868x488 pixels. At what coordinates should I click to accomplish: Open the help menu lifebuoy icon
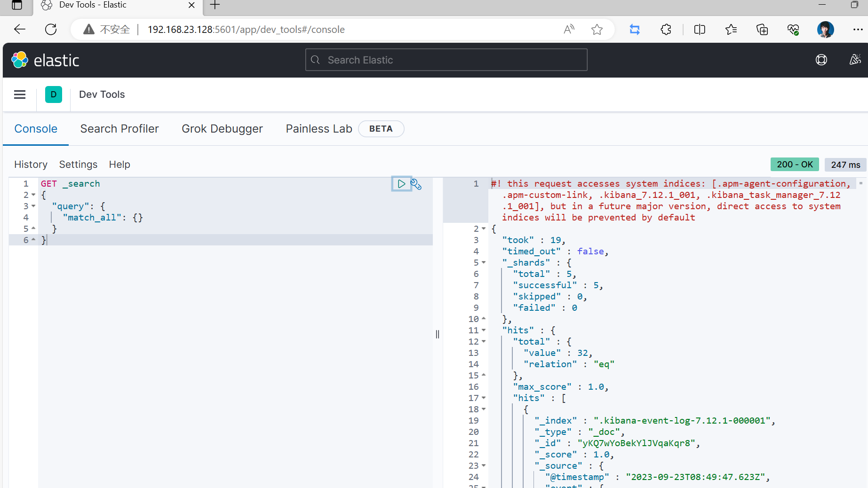coord(821,60)
